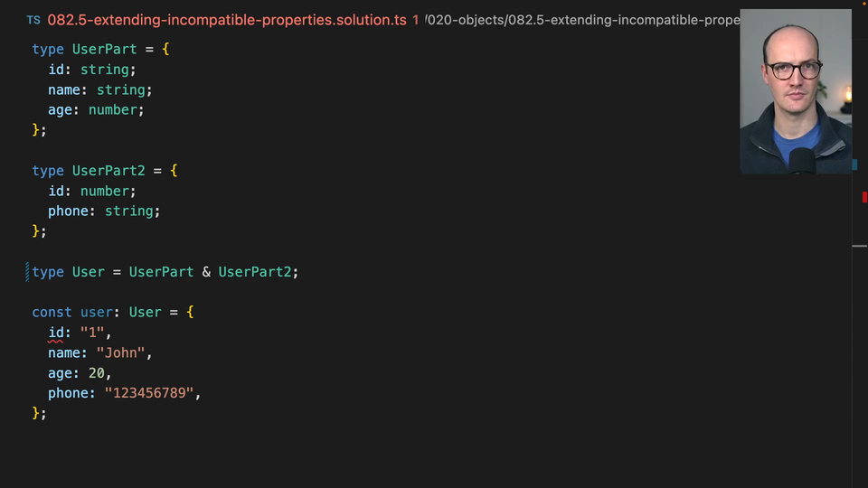The width and height of the screenshot is (868, 488).
Task: Click the user variable name after const
Action: pyautogui.click(x=97, y=312)
